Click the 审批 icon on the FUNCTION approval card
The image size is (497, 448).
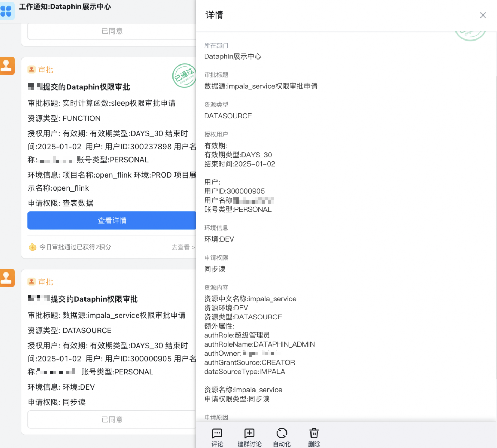pos(32,69)
